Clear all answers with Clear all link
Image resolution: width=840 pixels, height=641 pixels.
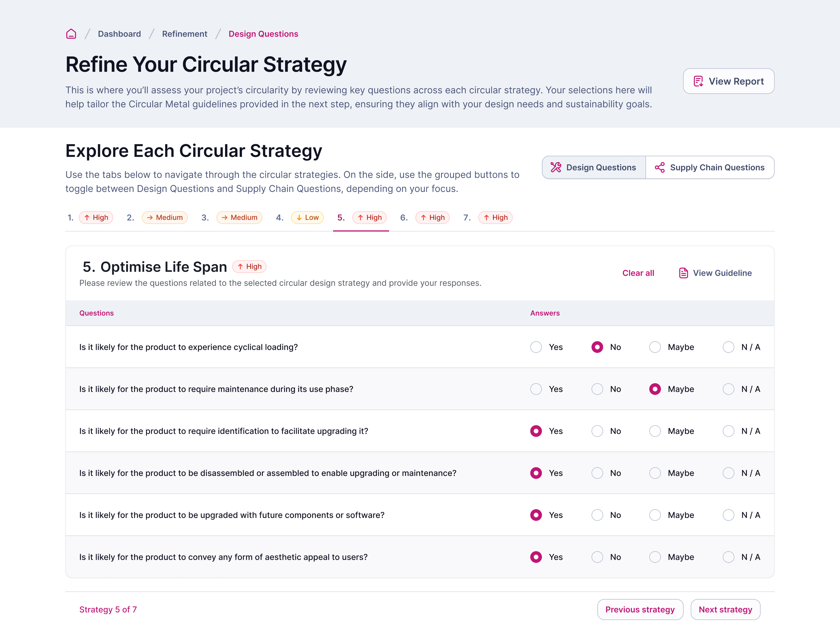click(638, 273)
